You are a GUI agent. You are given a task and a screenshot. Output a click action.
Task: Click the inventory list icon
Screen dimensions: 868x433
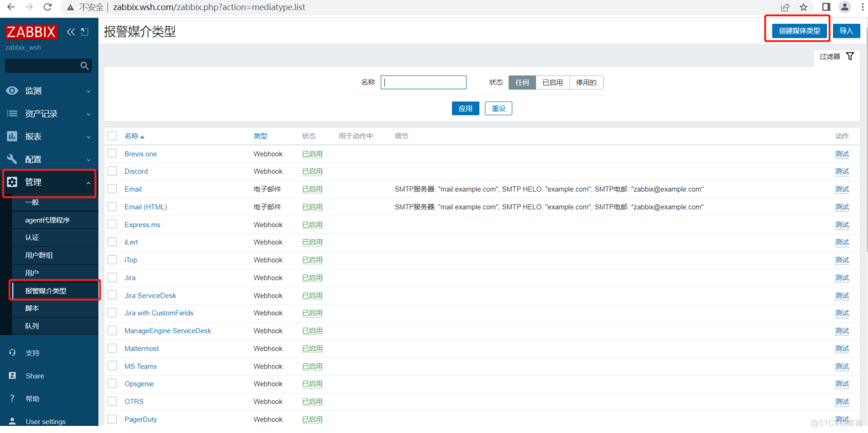pyautogui.click(x=12, y=114)
